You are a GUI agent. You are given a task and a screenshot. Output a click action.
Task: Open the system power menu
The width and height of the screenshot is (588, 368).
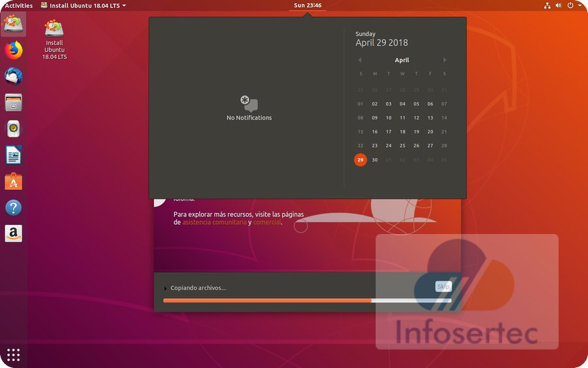572,5
